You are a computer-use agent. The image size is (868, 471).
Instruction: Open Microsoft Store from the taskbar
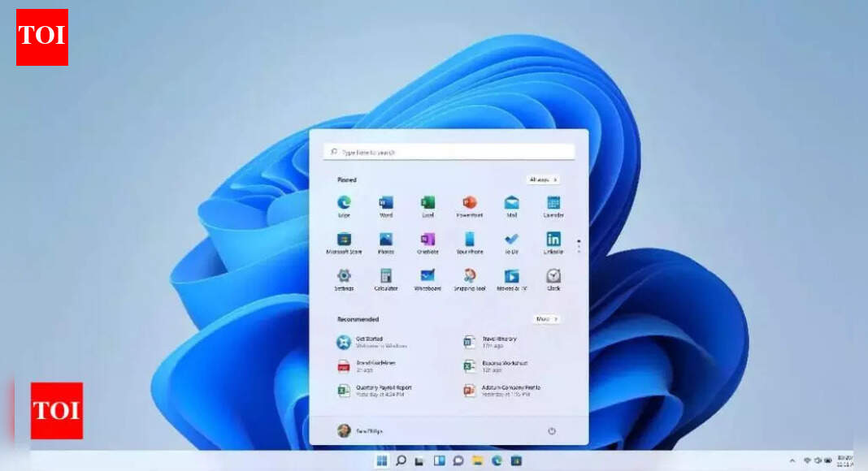(516, 460)
